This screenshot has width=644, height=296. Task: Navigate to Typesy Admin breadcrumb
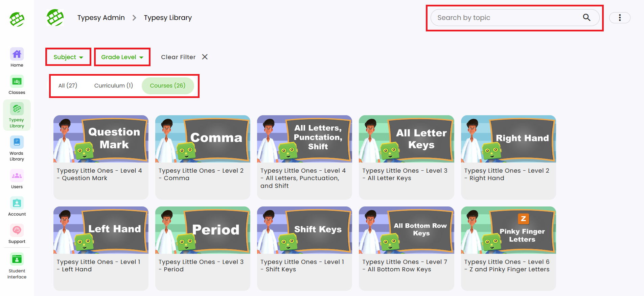[101, 18]
